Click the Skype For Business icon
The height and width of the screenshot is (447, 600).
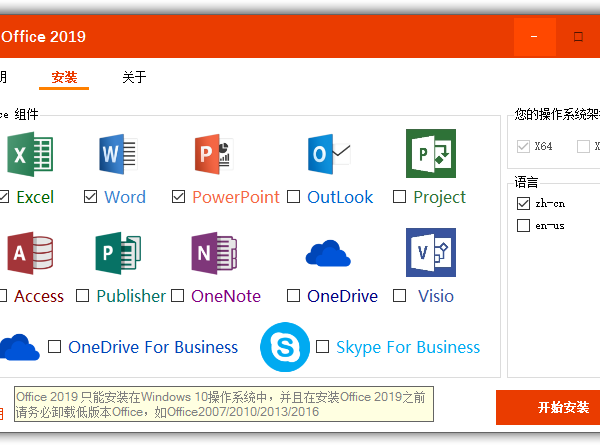click(284, 347)
